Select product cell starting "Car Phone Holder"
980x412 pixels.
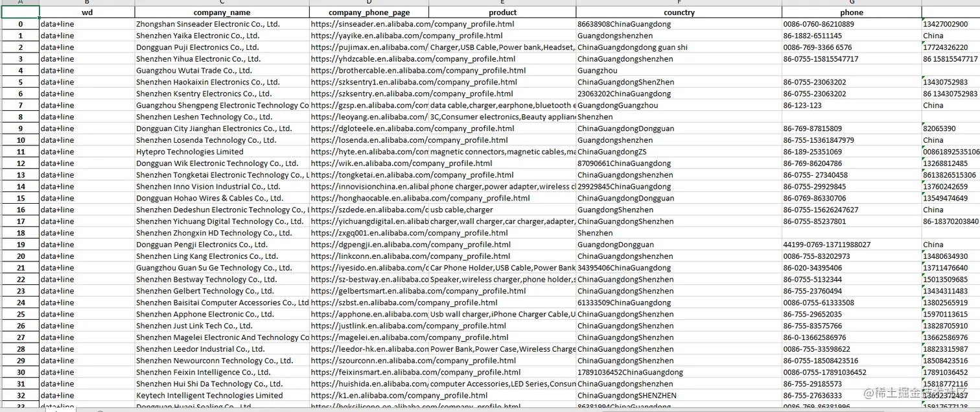[x=502, y=268]
